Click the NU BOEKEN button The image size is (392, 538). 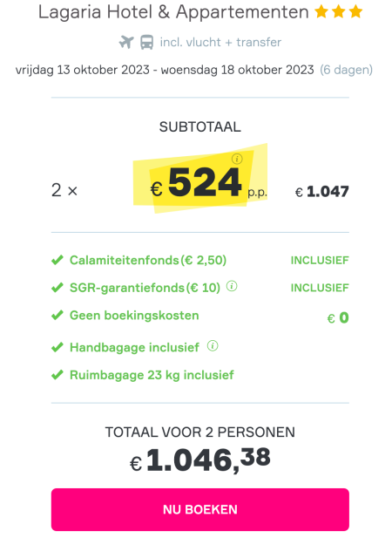(200, 509)
